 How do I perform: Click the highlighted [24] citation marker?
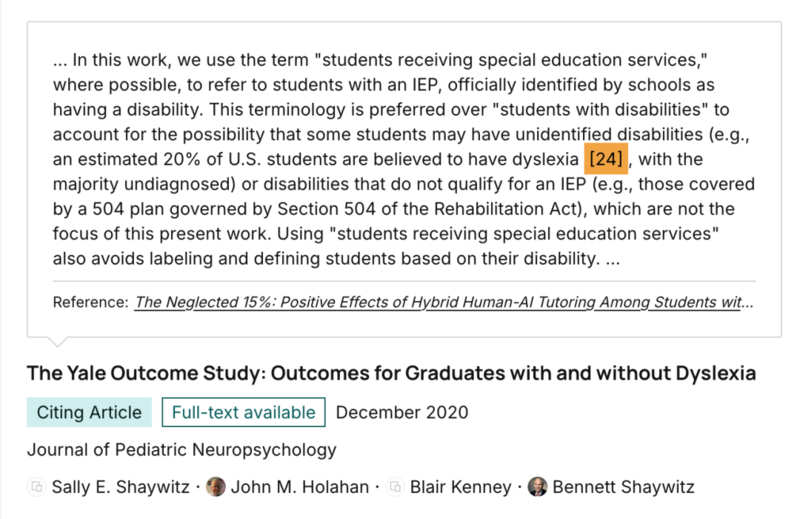606,159
